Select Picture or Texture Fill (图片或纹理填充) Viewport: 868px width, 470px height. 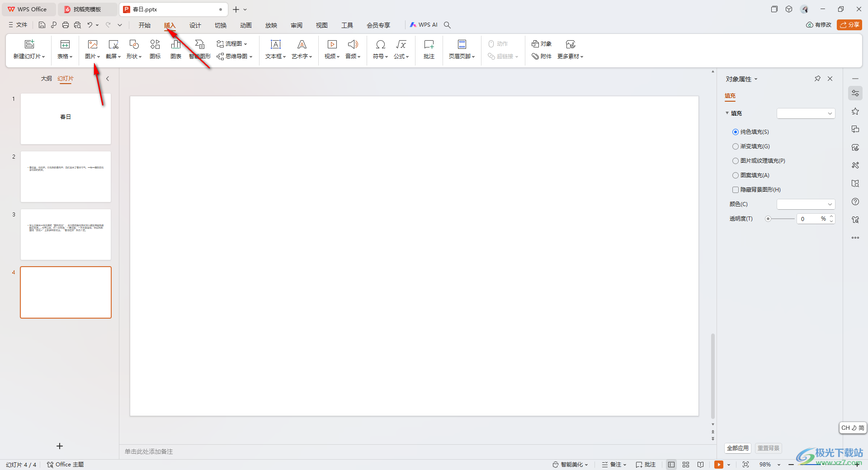(x=736, y=161)
